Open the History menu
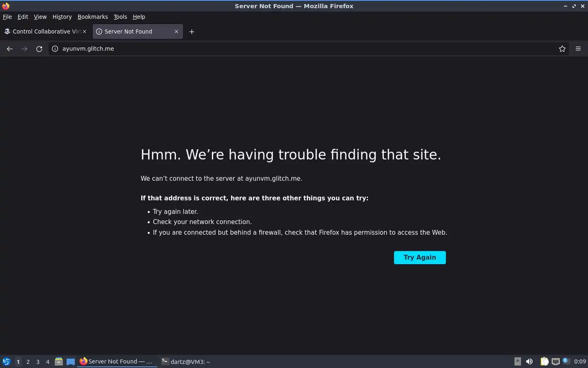This screenshot has height=368, width=588. click(x=62, y=17)
